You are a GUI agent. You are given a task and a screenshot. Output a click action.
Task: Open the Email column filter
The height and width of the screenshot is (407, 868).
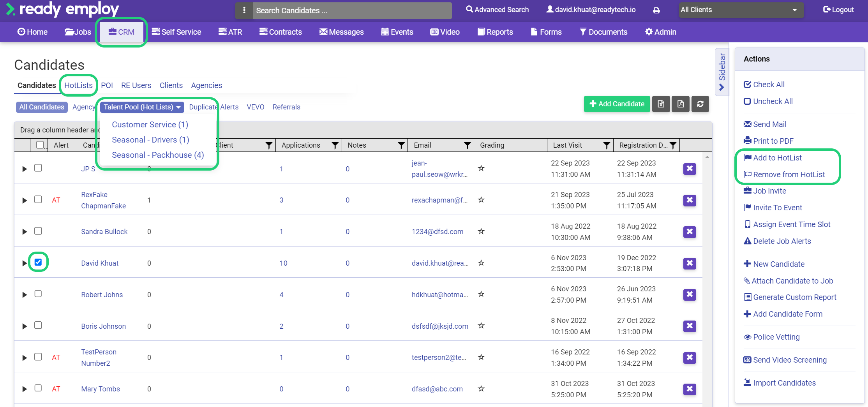point(467,145)
